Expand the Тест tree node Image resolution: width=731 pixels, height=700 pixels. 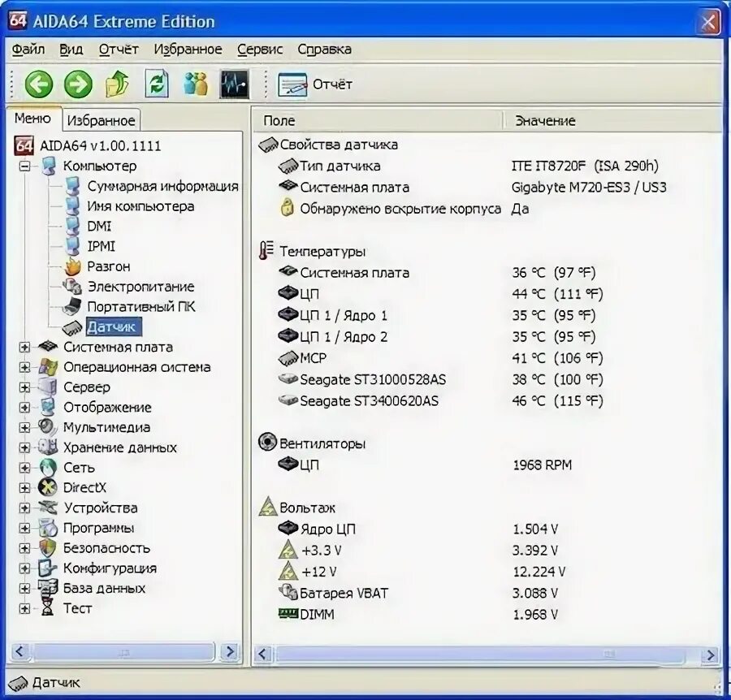[24, 609]
